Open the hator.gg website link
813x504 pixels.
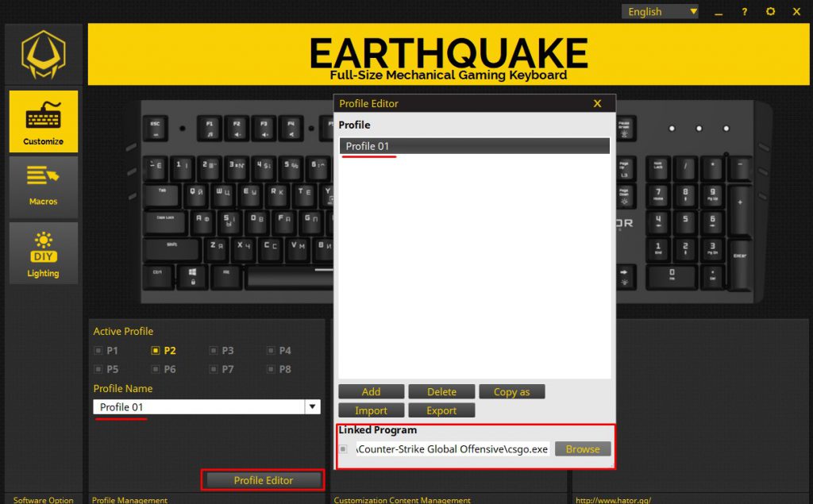point(612,500)
